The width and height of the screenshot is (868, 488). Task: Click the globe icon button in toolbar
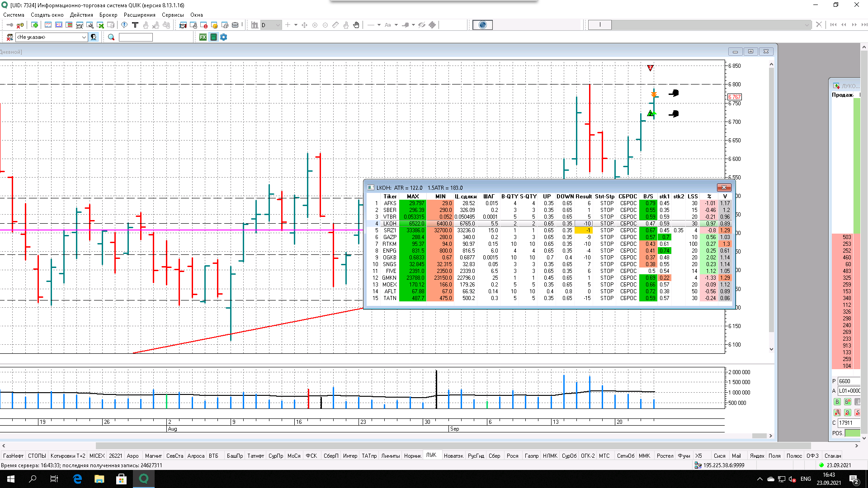482,25
